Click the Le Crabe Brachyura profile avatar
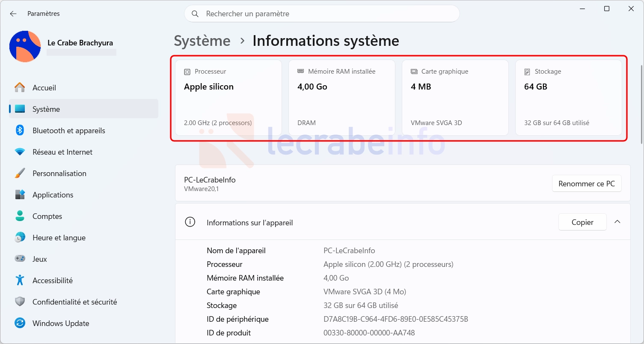 pos(25,46)
